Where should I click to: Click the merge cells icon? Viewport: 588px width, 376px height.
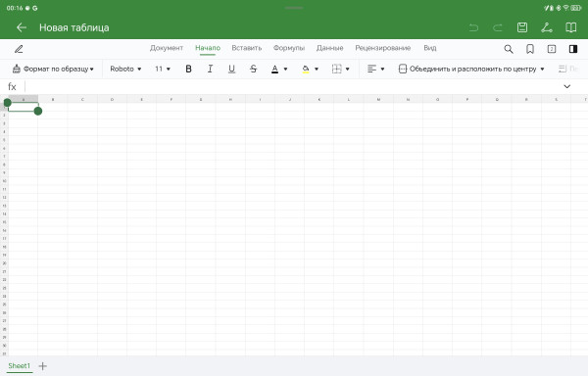click(403, 69)
